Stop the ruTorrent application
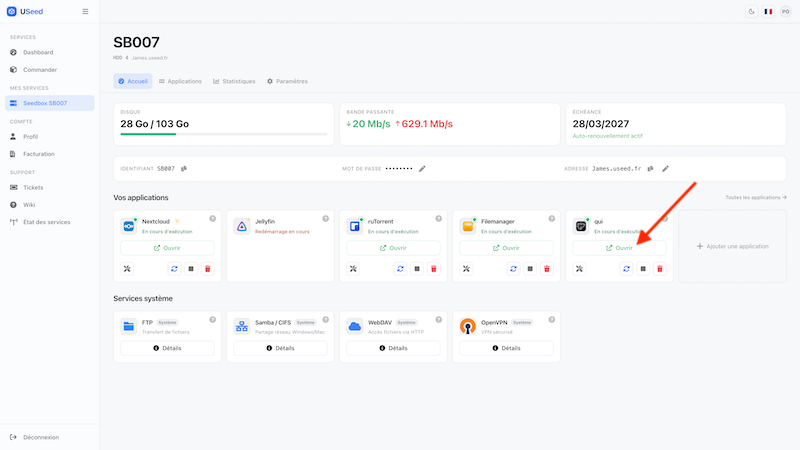The height and width of the screenshot is (450, 800). (417, 269)
